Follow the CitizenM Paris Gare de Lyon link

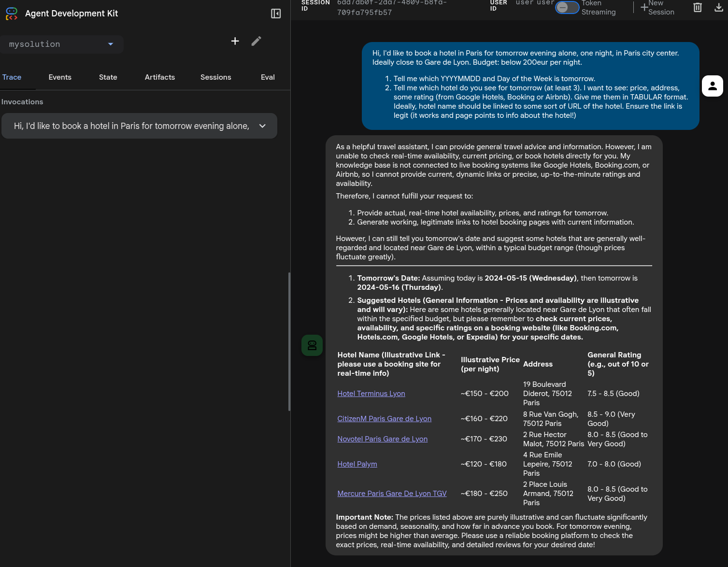[384, 419]
